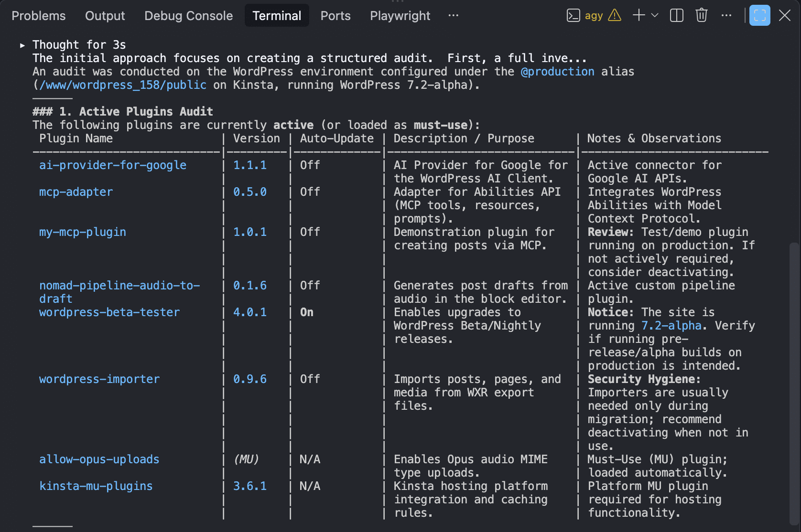
Task: Click the 'Plugin Name' column header
Action: [76, 138]
